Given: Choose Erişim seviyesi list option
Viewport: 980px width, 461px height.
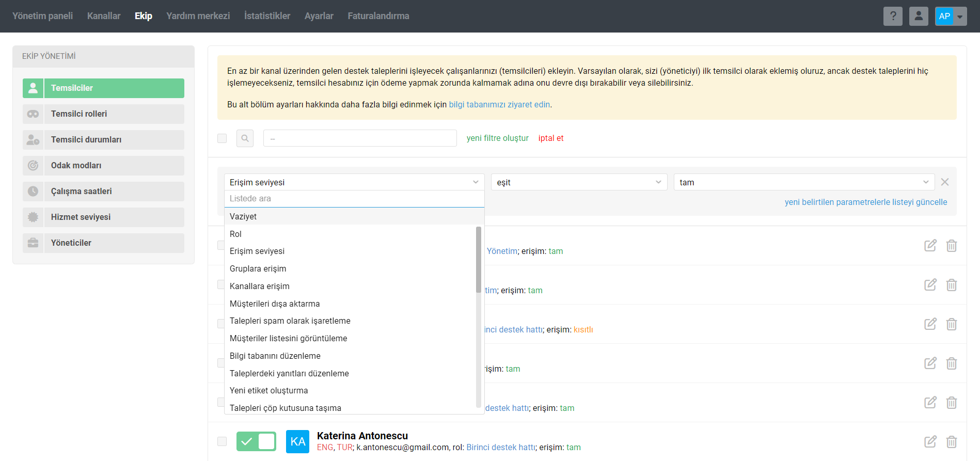Looking at the screenshot, I should (x=350, y=251).
